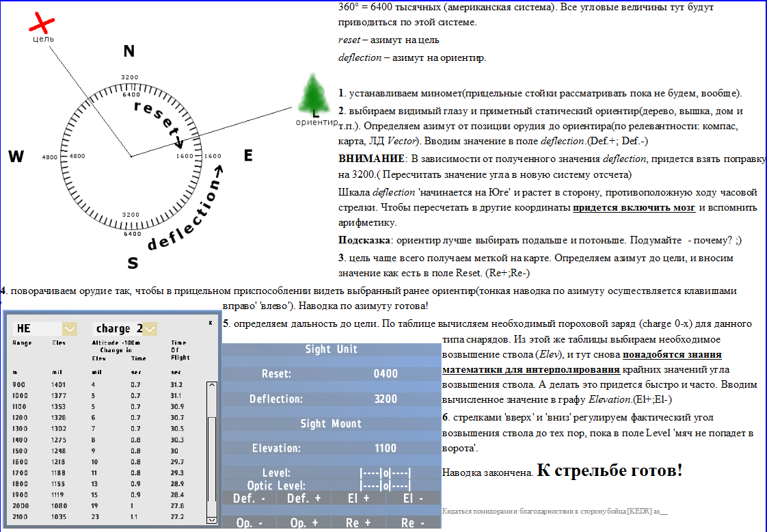Select elevation cell 1328 in table

(57, 418)
